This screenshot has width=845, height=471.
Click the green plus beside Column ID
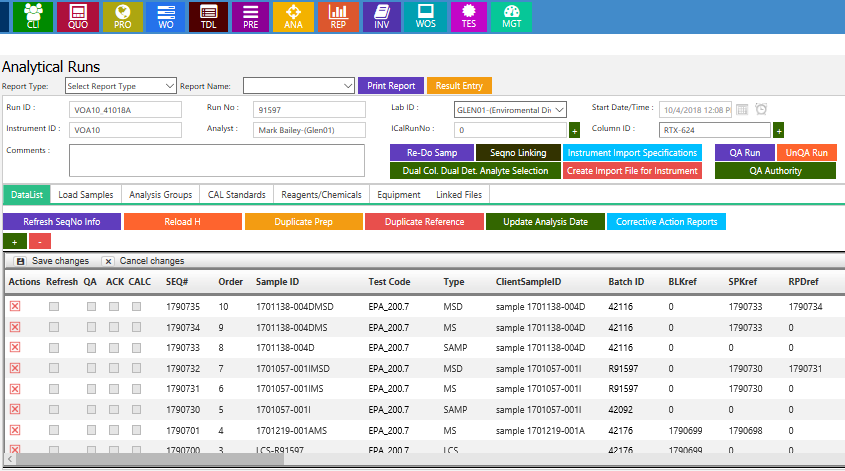(x=779, y=130)
